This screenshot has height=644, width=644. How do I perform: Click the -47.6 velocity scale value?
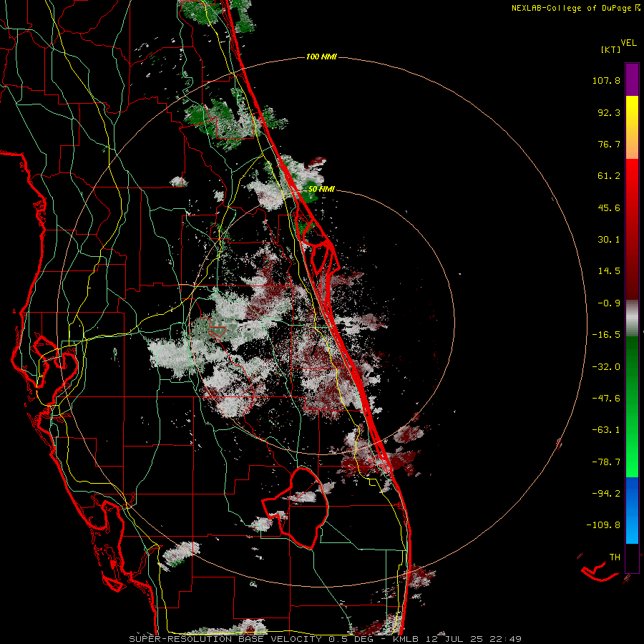(x=606, y=399)
